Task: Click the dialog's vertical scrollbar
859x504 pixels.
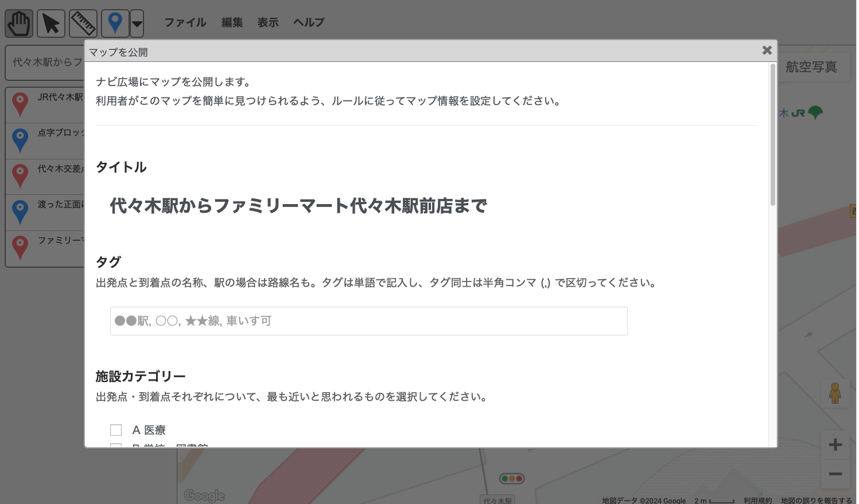Action: (x=772, y=135)
